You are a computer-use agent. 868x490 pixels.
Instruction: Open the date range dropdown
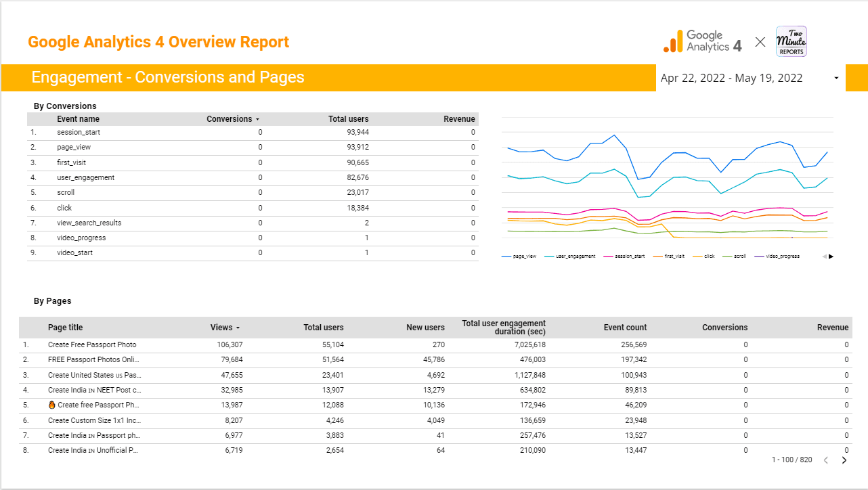click(x=750, y=78)
